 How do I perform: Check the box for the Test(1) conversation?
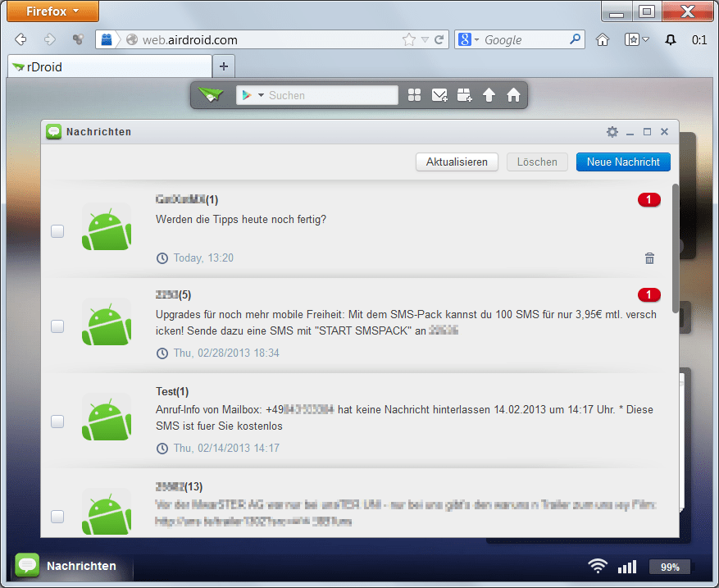coord(57,421)
